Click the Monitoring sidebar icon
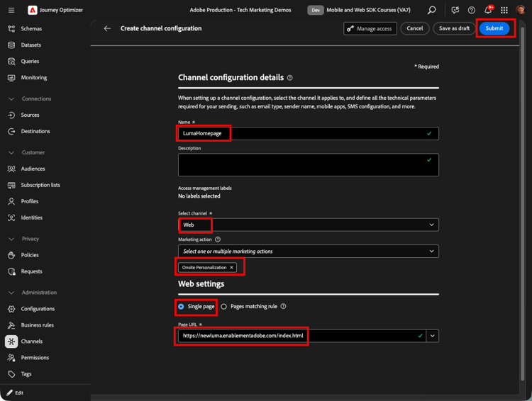The image size is (532, 401). pyautogui.click(x=11, y=78)
